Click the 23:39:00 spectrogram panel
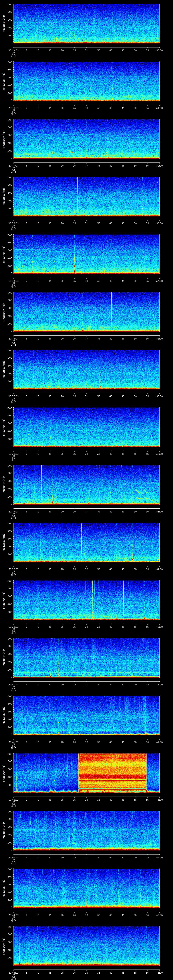Screen dimensions: 173x980 pos(86,600)
